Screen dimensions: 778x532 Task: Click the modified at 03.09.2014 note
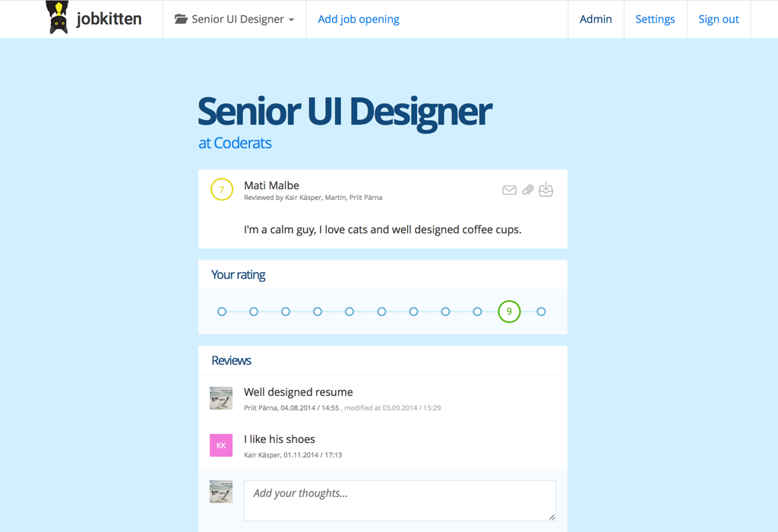(393, 408)
